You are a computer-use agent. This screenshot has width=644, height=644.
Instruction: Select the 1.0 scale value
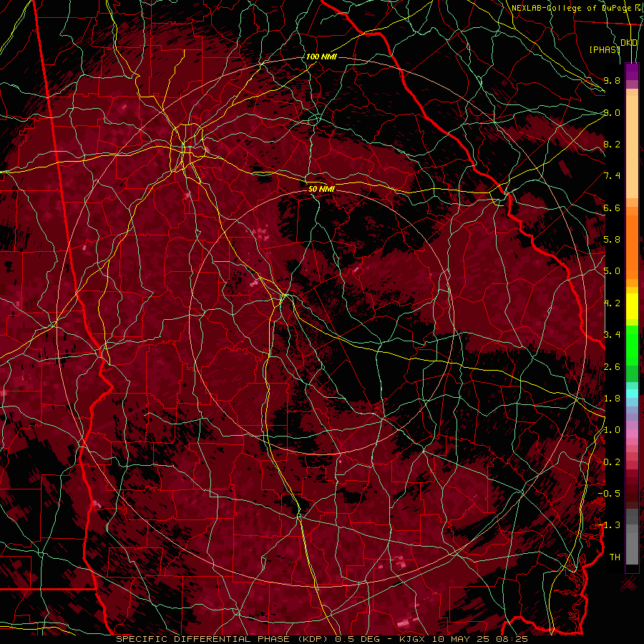pos(612,430)
